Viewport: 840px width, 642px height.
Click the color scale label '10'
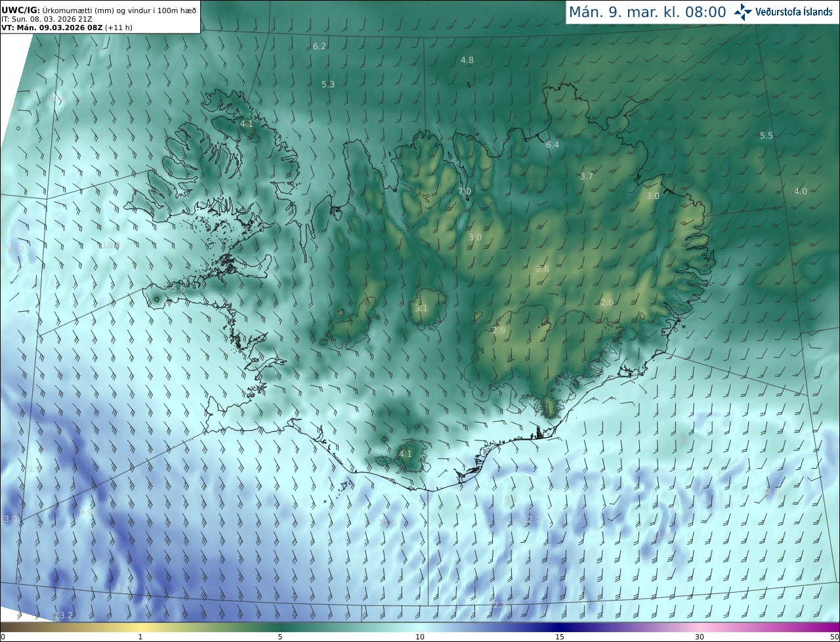tap(420, 637)
